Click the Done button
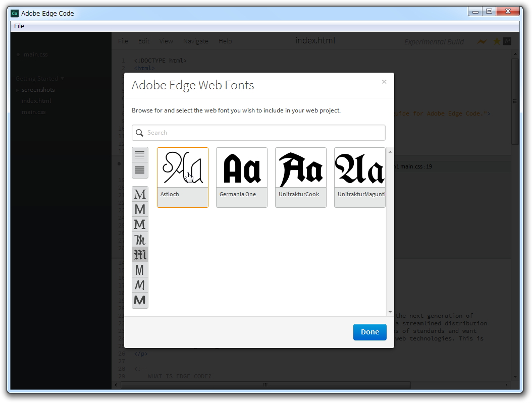The height and width of the screenshot is (403, 532). 369,332
